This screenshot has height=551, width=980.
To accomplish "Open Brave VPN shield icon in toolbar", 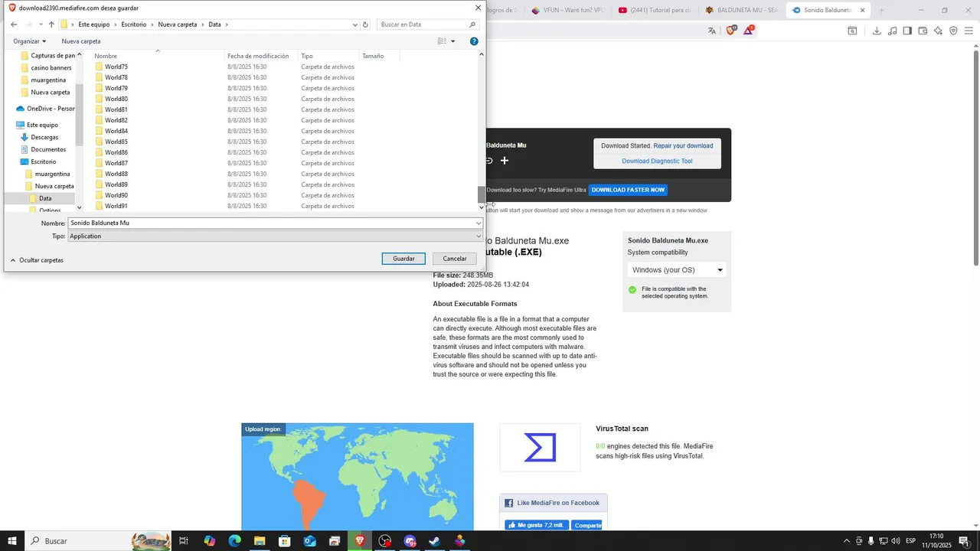I will click(x=953, y=31).
